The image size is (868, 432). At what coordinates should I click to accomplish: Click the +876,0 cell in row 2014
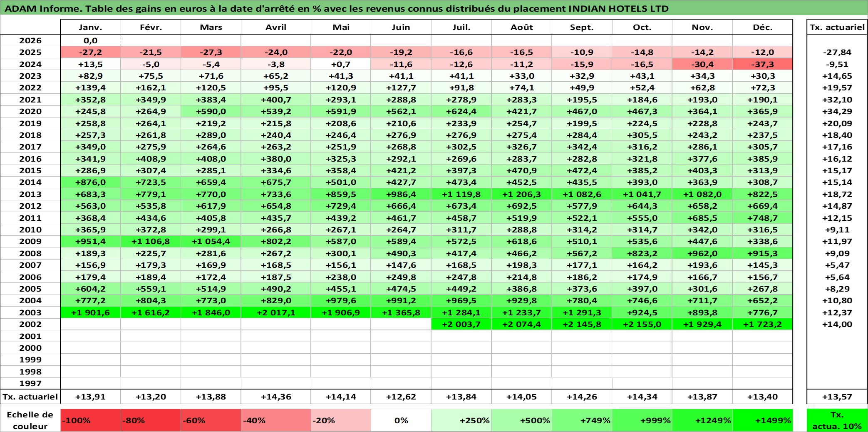pyautogui.click(x=90, y=182)
